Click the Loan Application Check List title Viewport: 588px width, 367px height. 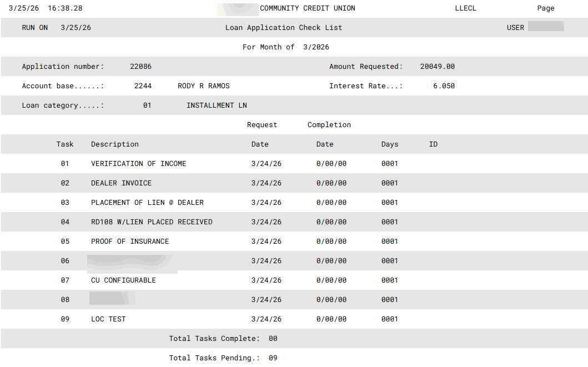[x=283, y=28]
